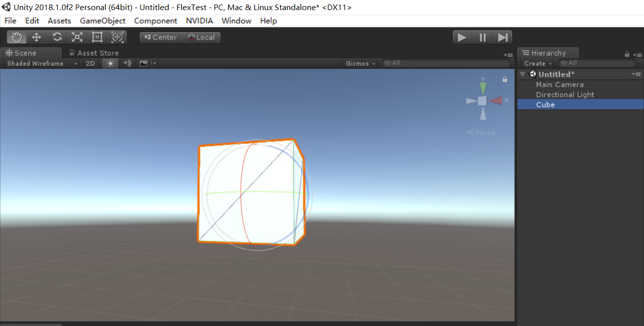The image size is (644, 326).
Task: Select the Hand tool
Action: [16, 37]
